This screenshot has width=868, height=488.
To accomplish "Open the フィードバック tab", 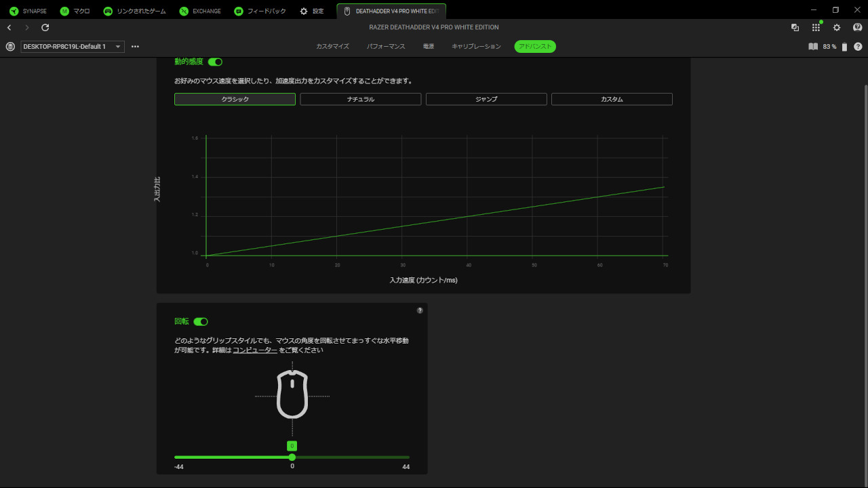I will 260,11.
